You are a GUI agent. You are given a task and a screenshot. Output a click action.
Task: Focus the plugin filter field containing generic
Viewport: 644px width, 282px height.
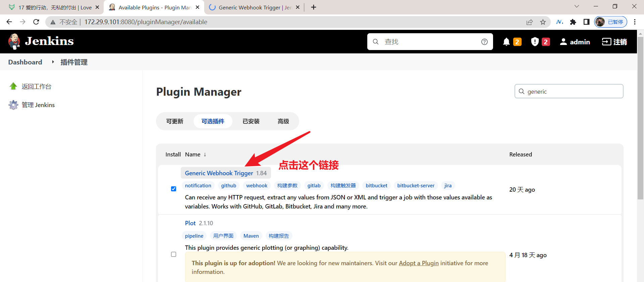click(569, 91)
